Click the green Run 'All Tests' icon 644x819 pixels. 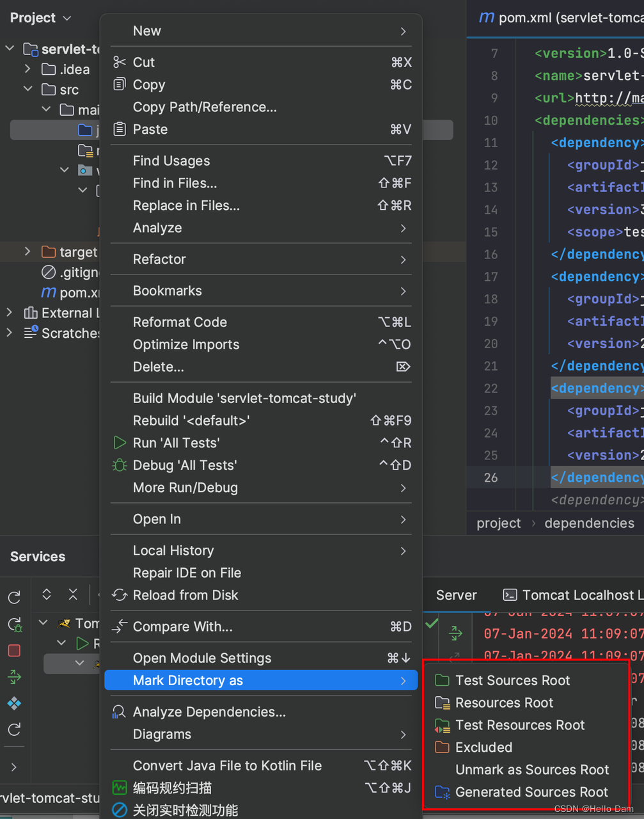tap(120, 443)
